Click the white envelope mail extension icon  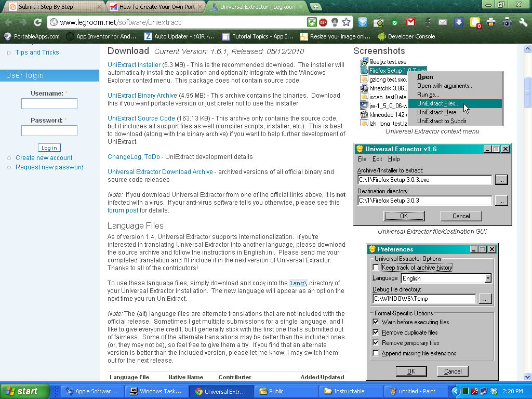click(x=443, y=22)
